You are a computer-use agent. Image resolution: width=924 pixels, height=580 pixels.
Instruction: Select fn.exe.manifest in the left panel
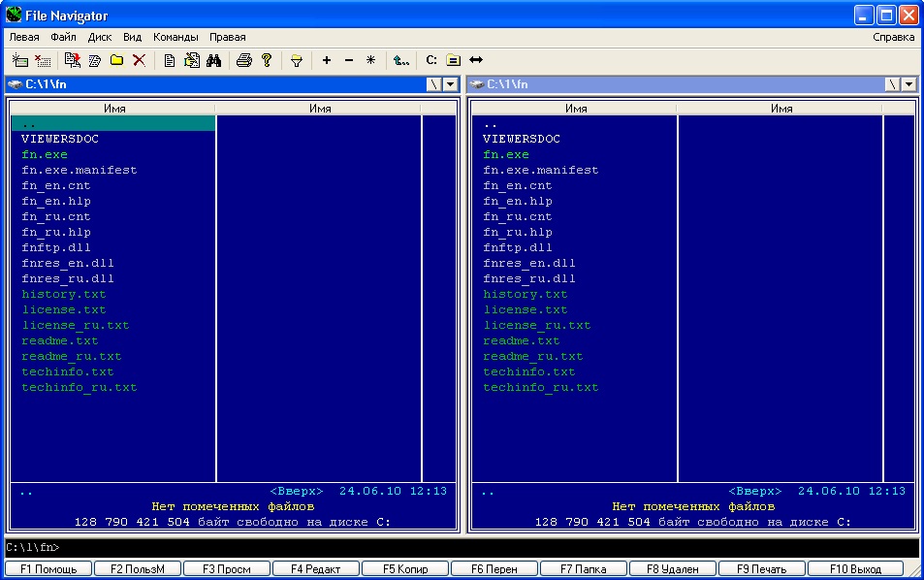pos(80,170)
